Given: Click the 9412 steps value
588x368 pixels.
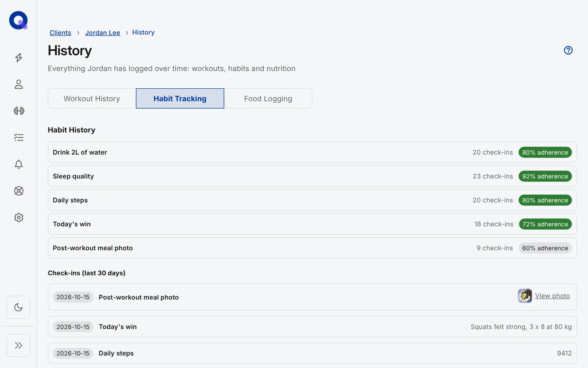Looking at the screenshot, I should pos(564,353).
